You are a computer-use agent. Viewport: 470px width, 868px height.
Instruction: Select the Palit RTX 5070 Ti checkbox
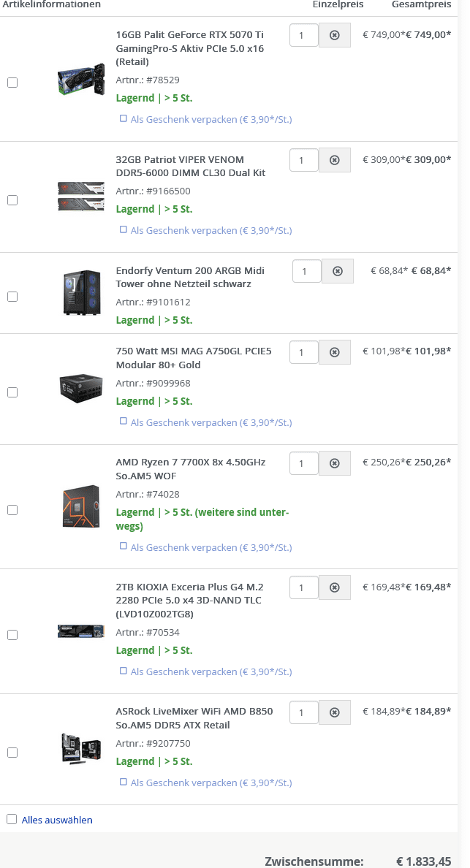pos(12,83)
